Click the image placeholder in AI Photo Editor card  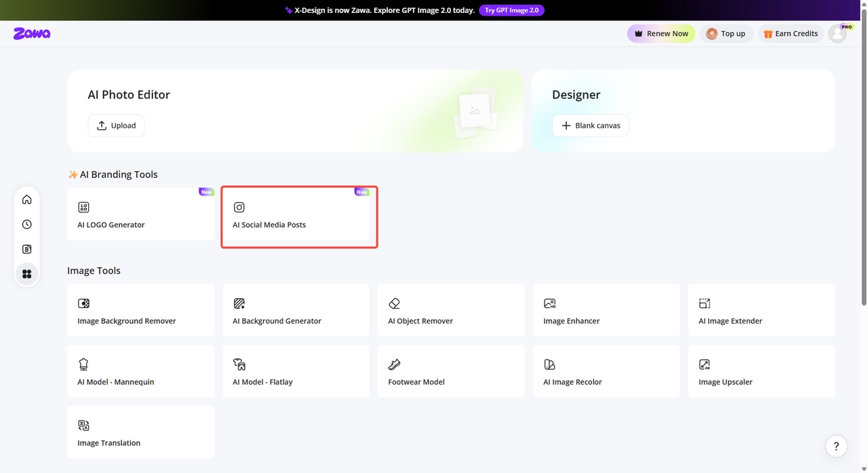tap(475, 111)
